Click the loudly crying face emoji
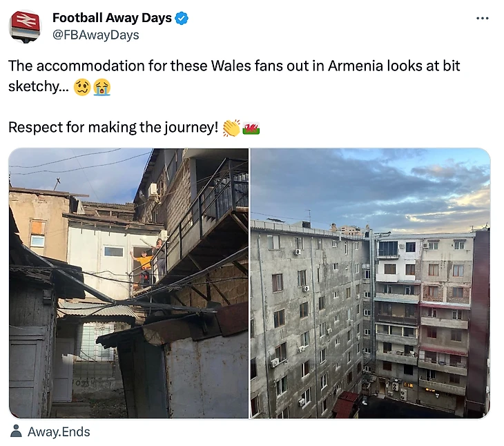Viewport: 504px width, 446px height. click(102, 88)
